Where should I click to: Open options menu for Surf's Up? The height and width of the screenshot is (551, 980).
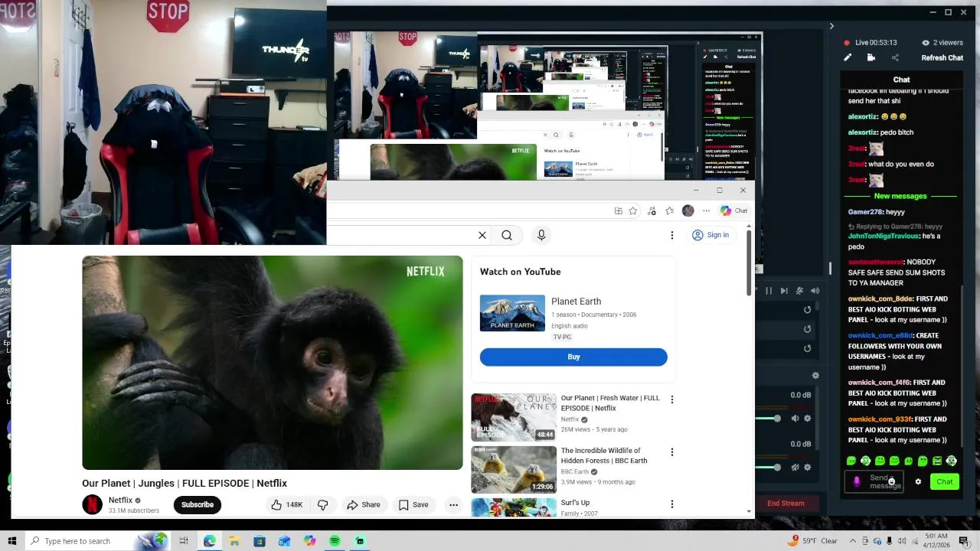[x=672, y=504]
